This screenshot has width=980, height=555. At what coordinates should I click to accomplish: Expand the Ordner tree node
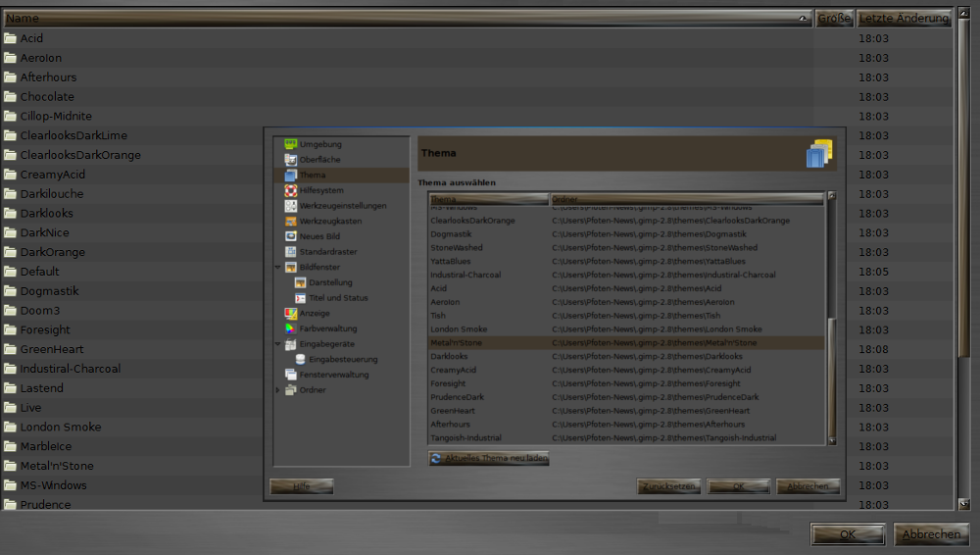click(278, 390)
